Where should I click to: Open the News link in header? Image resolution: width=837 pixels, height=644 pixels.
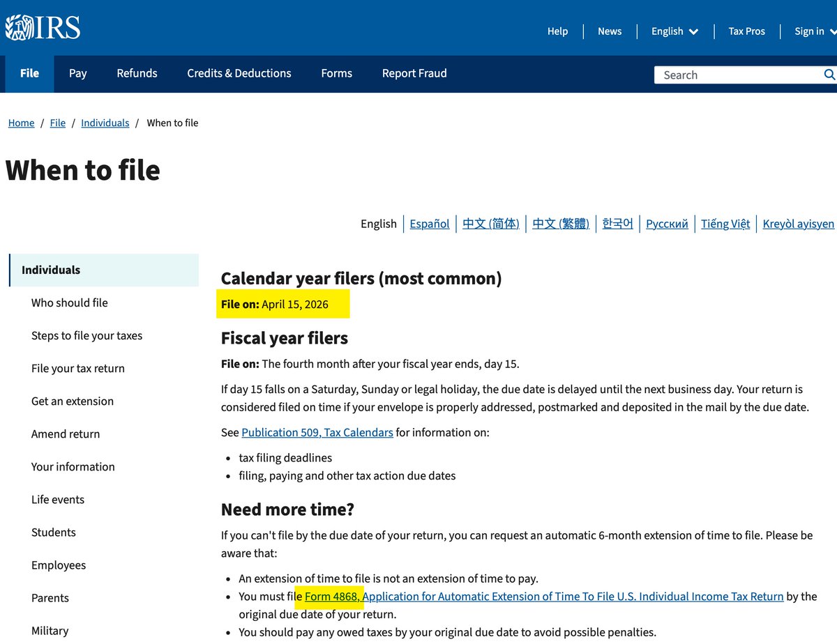[610, 31]
